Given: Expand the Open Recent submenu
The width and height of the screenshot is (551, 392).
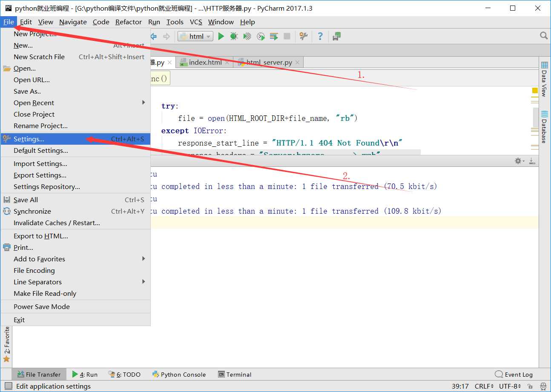Looking at the screenshot, I should point(75,103).
